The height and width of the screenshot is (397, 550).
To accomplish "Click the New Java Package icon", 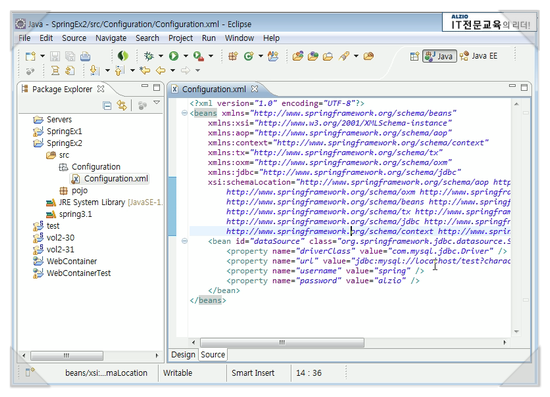I will tap(233, 56).
